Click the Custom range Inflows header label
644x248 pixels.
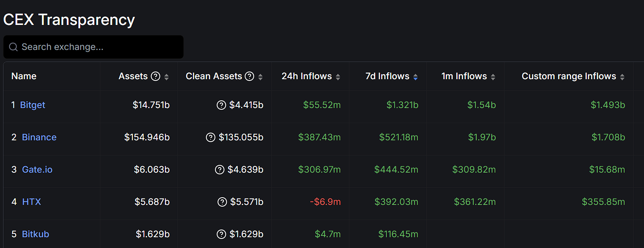click(x=569, y=76)
